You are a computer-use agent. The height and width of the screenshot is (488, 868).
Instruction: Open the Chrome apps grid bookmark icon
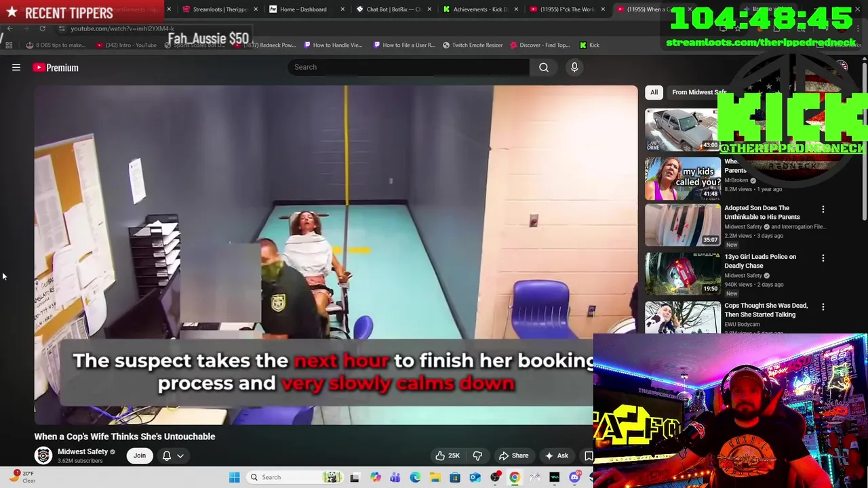[9, 45]
